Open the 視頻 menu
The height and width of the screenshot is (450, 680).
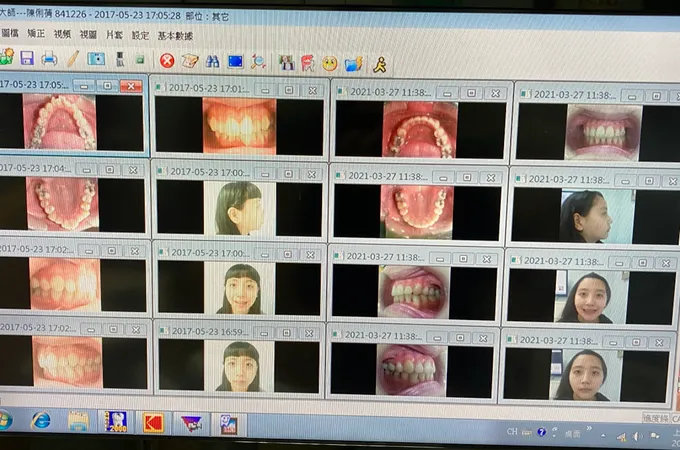pos(62,34)
